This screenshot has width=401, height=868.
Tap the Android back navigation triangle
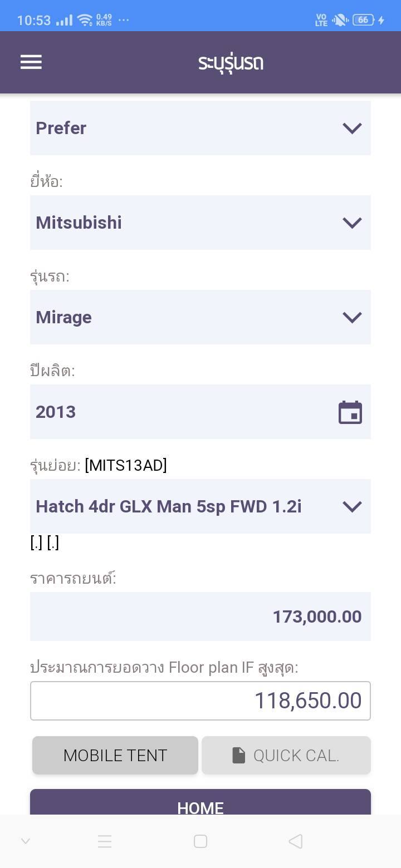tap(296, 841)
